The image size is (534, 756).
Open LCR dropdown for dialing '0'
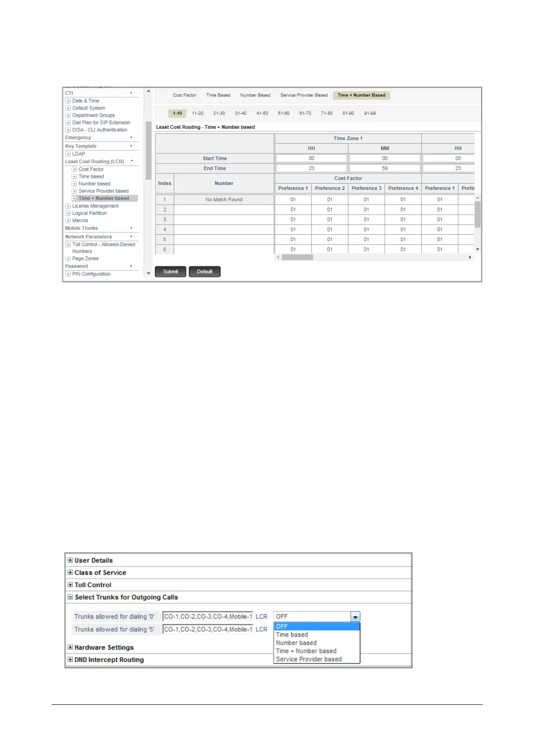click(355, 617)
